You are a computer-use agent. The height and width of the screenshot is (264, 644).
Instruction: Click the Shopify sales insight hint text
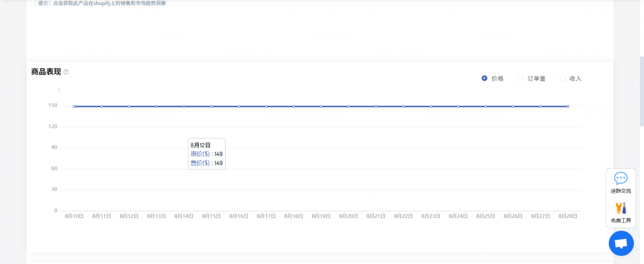click(102, 3)
